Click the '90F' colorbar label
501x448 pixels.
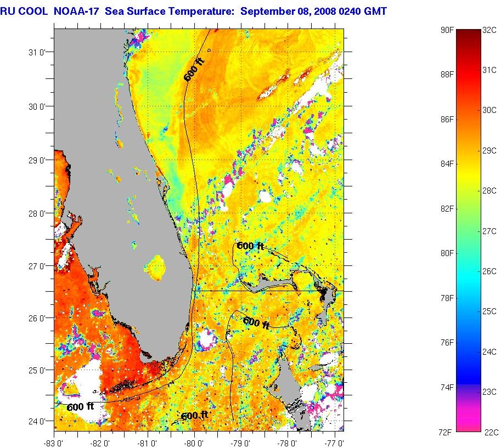(447, 30)
